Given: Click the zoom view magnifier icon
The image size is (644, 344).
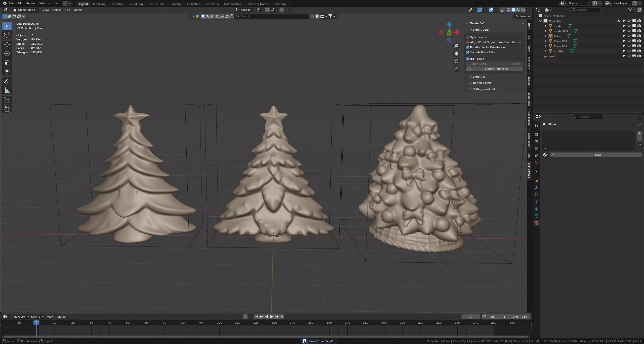Looking at the screenshot, I should 456,46.
